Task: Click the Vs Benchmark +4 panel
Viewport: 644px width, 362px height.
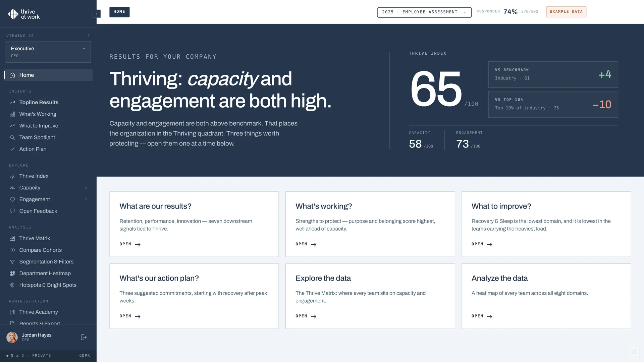Action: click(553, 74)
